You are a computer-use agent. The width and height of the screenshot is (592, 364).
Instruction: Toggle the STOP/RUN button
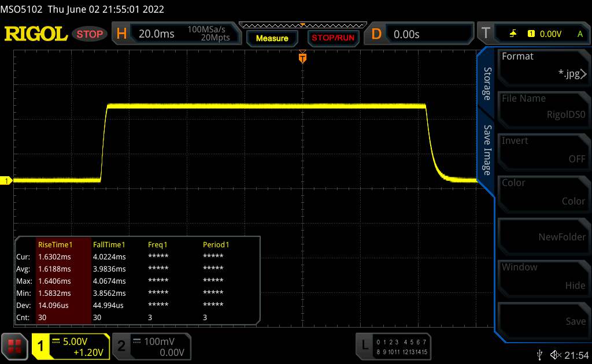coord(332,38)
